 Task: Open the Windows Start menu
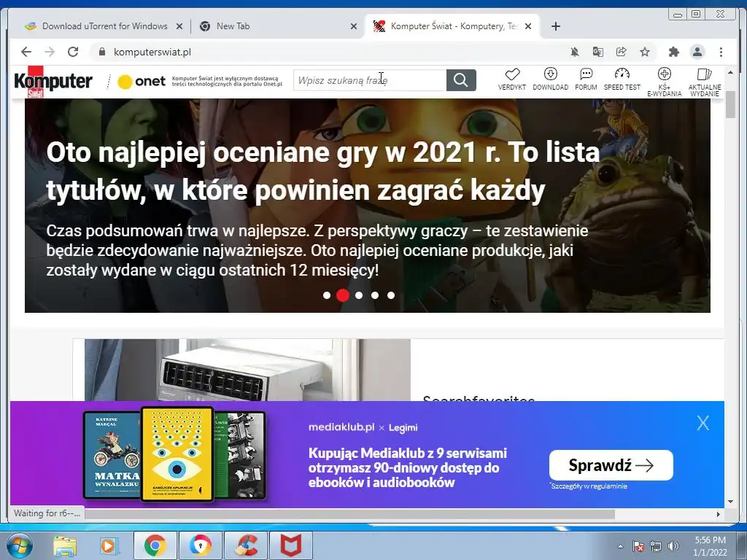tap(18, 545)
